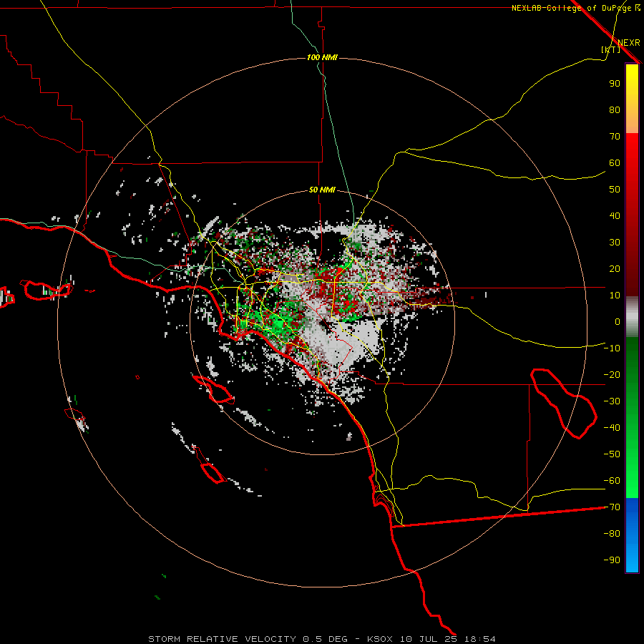This screenshot has height=644, width=644.
Task: Click the -80 scale label
Action: click(x=612, y=534)
